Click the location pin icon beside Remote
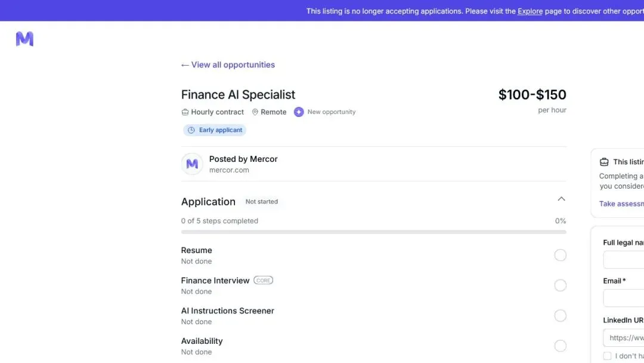The height and width of the screenshot is (363, 644). tap(255, 112)
